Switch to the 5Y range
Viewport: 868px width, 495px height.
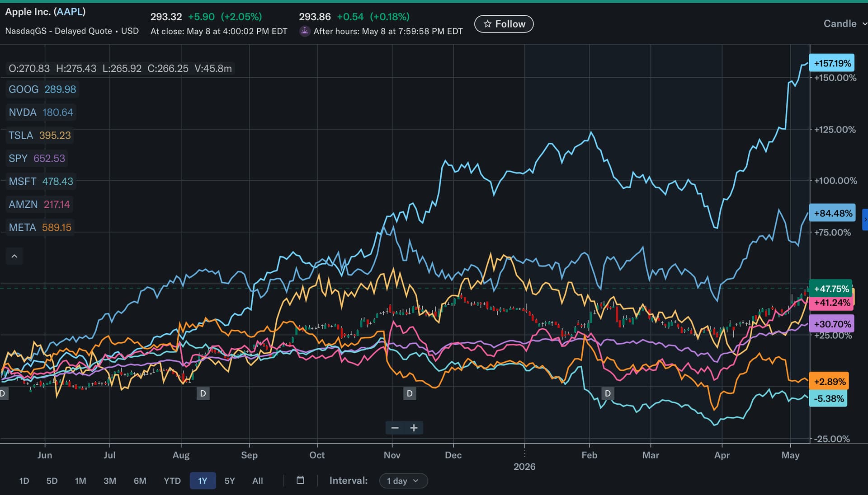(x=230, y=481)
